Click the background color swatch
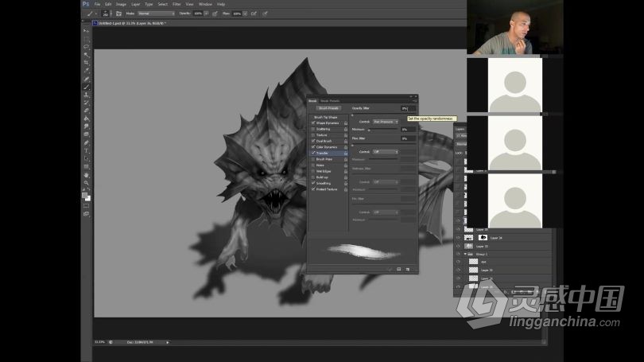Screen dimensions: 644x362 click(88, 198)
